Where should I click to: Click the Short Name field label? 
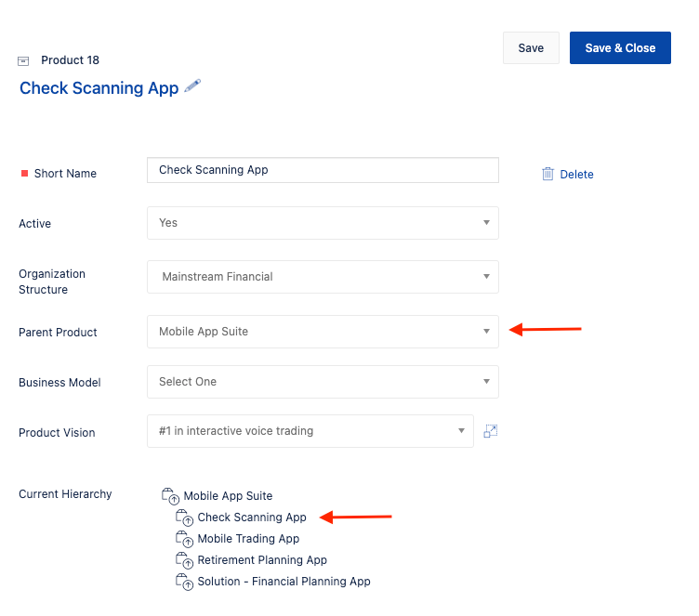[x=65, y=174]
